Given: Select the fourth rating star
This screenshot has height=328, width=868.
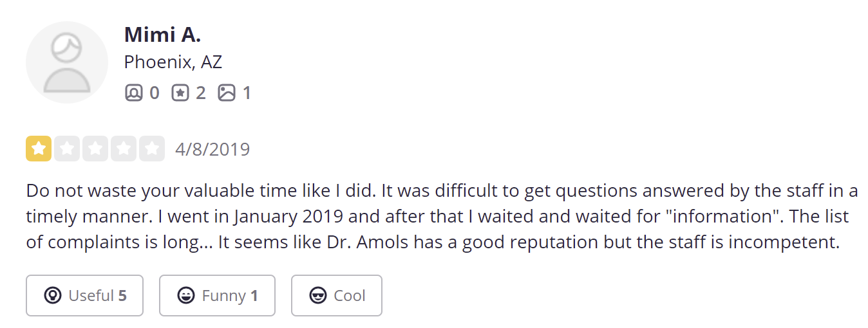Looking at the screenshot, I should click(x=124, y=149).
